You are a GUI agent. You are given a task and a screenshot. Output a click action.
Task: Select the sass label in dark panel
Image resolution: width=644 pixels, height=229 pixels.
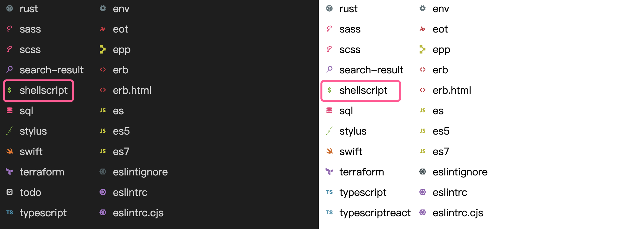(30, 29)
